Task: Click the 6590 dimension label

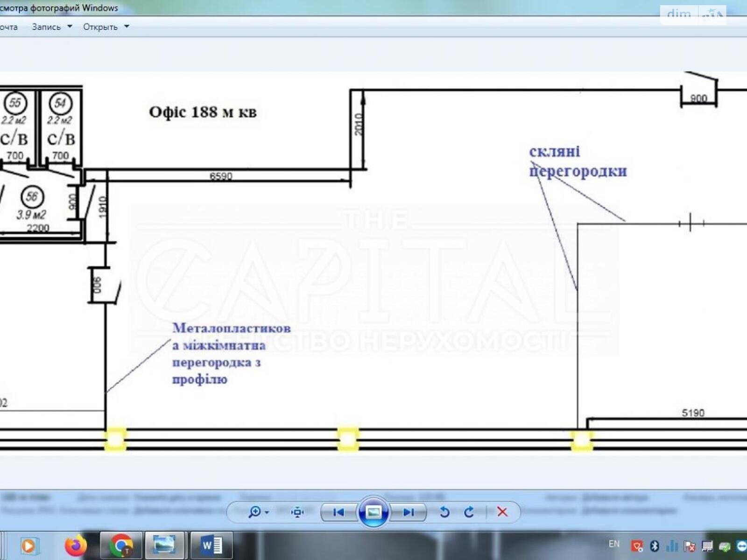Action: 221,176
